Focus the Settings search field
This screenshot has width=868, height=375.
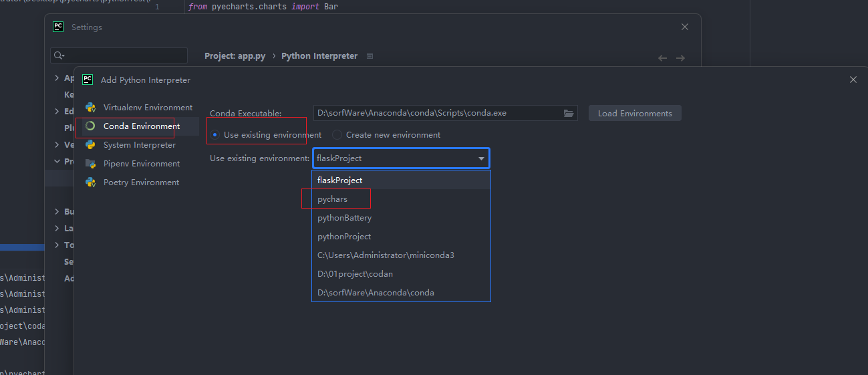[x=119, y=55]
